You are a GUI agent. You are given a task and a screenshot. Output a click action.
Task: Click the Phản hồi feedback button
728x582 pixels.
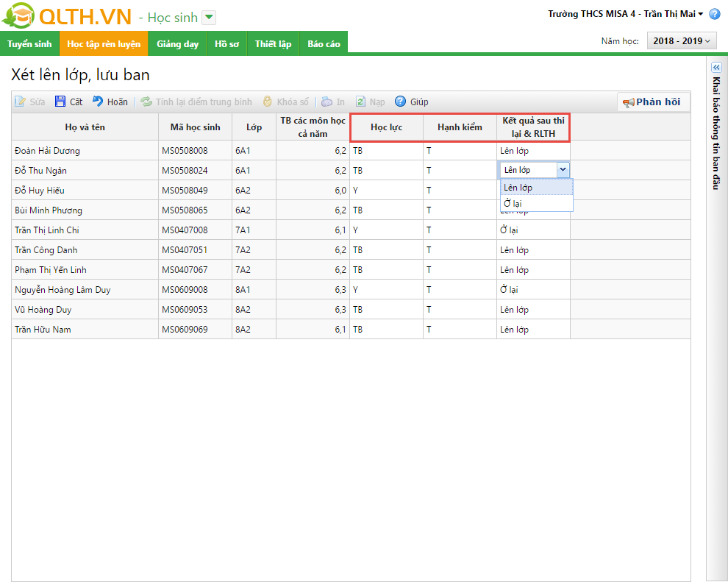(x=652, y=102)
